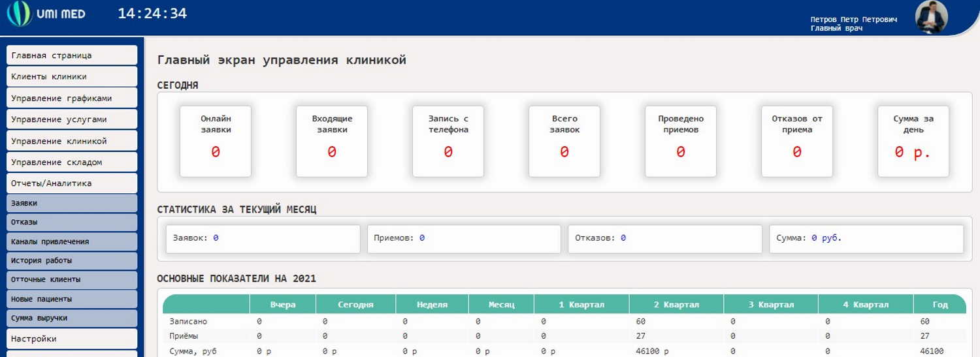
Task: Click the Записано row label
Action: coord(188,322)
